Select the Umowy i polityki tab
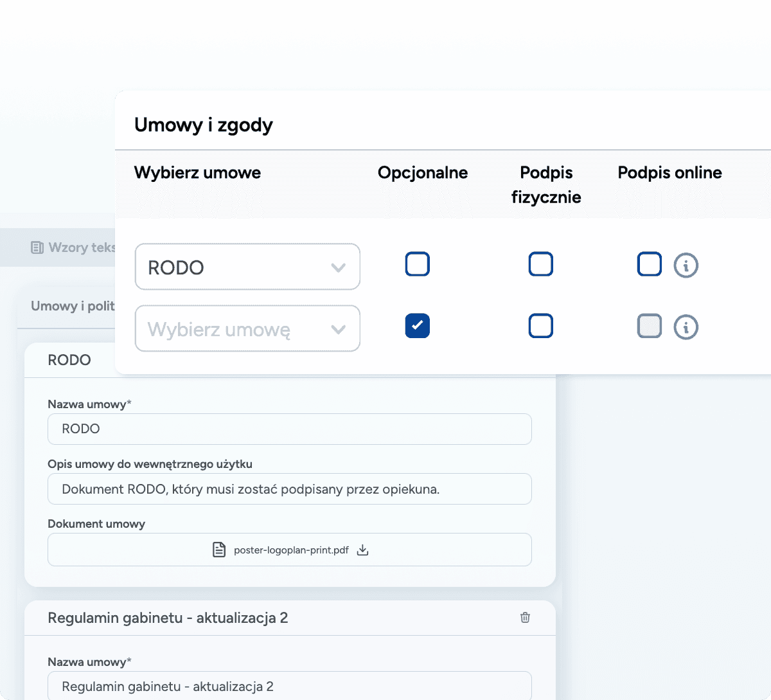 click(x=71, y=306)
